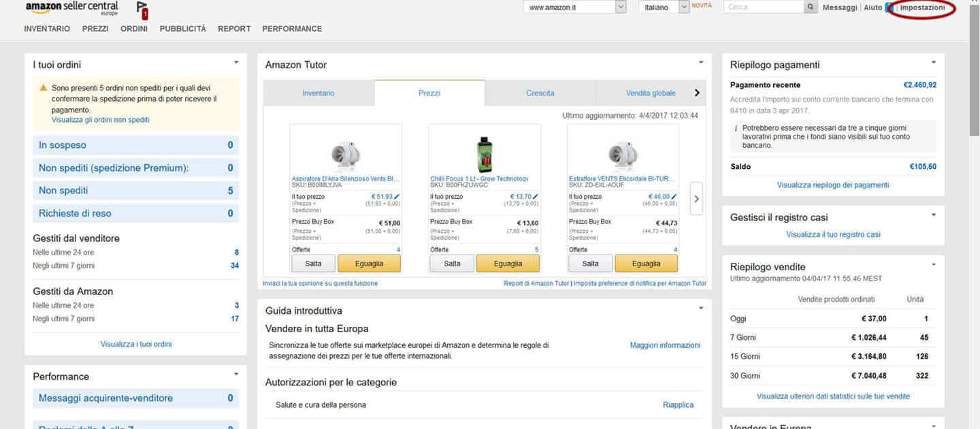This screenshot has width=980, height=429.
Task: Open the In sospeso orders row
Action: click(136, 145)
